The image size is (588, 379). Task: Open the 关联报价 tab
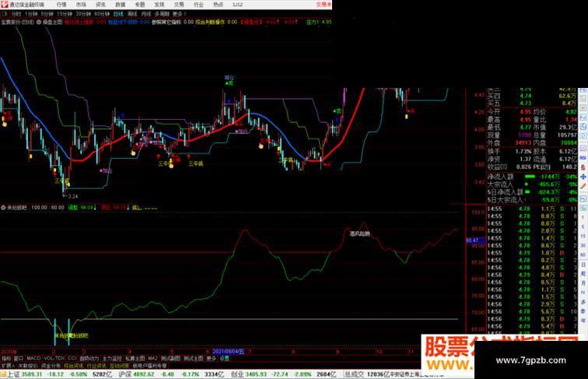(x=28, y=366)
